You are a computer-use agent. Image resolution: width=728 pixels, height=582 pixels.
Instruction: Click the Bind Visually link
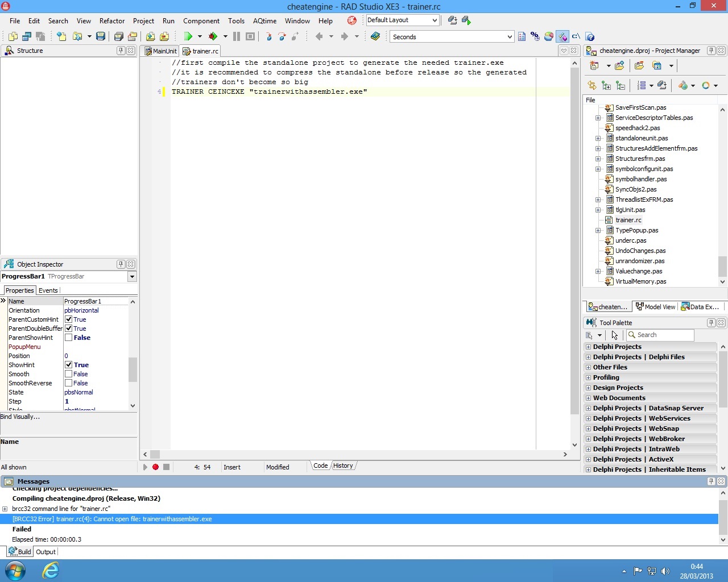[20, 417]
